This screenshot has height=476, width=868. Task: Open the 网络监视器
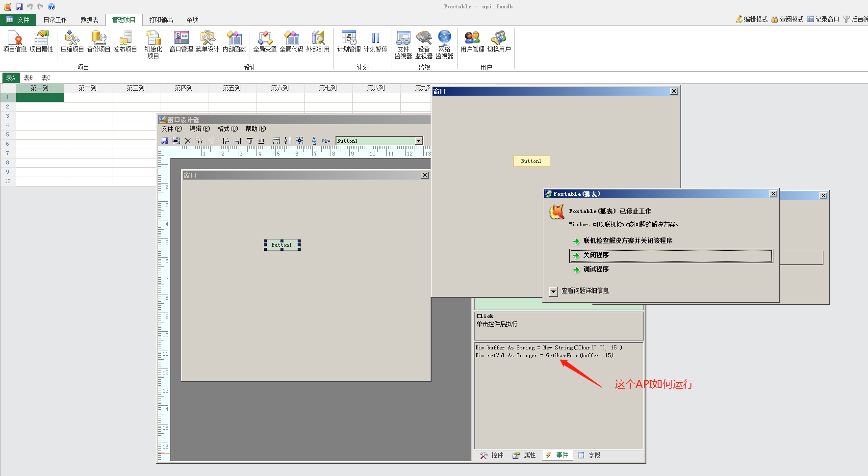tap(444, 45)
